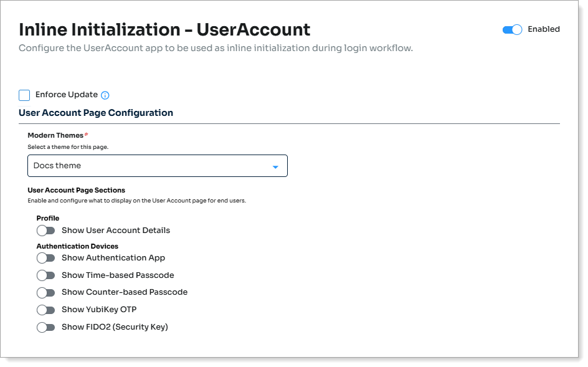Click the Docs theme selection field
Image resolution: width=588 pixels, height=367 pixels.
[149, 166]
